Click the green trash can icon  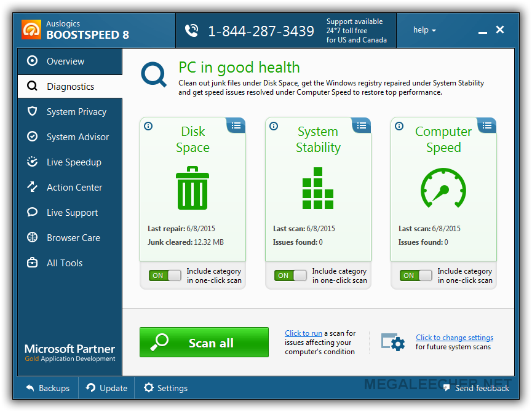click(x=193, y=188)
